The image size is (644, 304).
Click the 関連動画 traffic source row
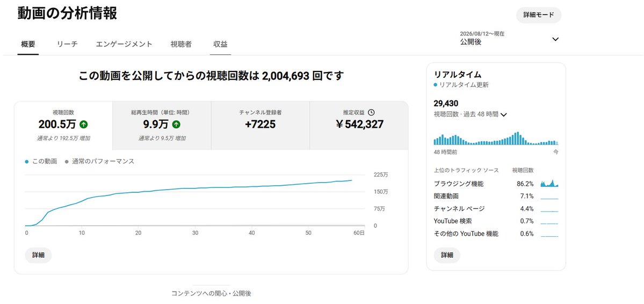[496, 196]
